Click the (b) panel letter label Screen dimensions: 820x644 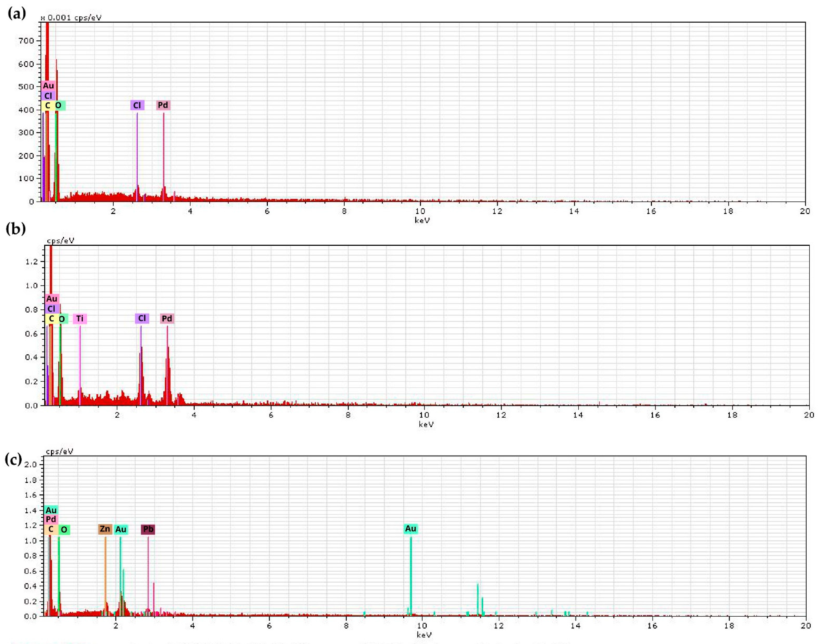[x=16, y=229]
